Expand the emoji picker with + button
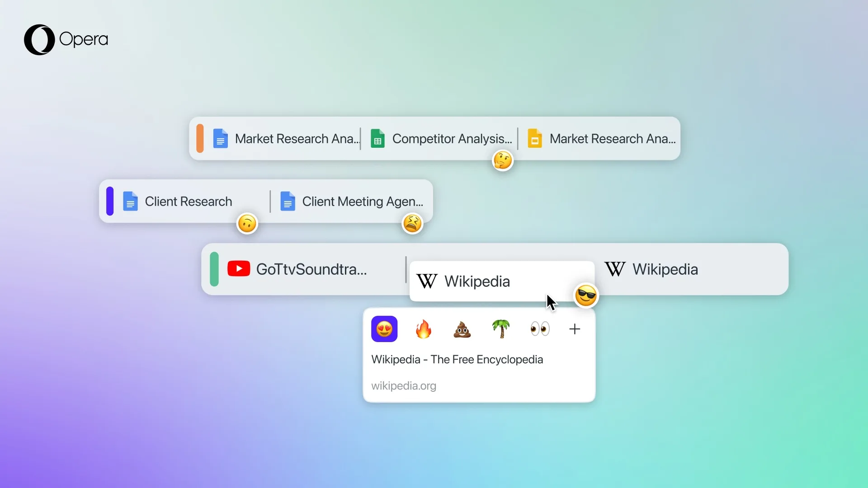The width and height of the screenshot is (868, 488). (575, 329)
